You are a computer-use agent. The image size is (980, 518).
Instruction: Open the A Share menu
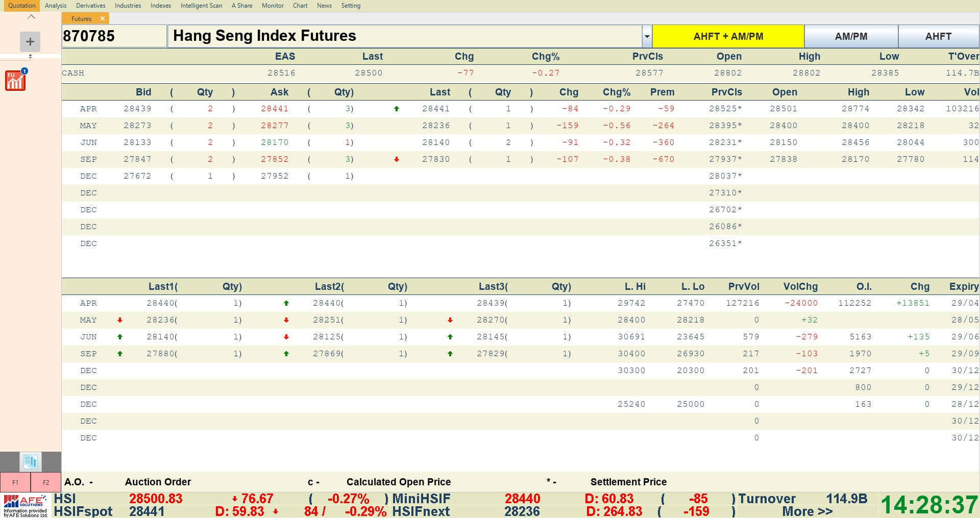point(242,6)
